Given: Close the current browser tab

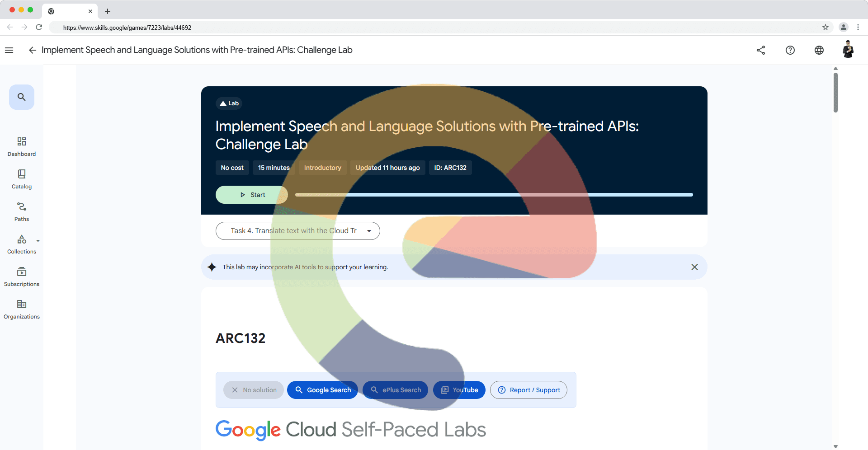Looking at the screenshot, I should pos(90,11).
